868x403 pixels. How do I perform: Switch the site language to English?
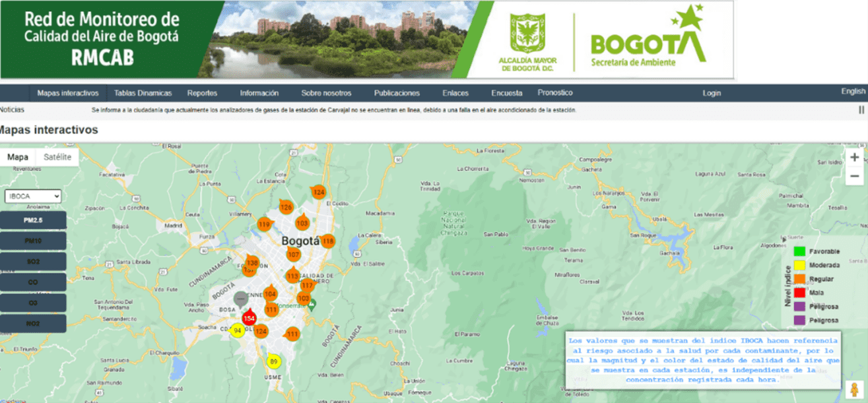coord(853,90)
